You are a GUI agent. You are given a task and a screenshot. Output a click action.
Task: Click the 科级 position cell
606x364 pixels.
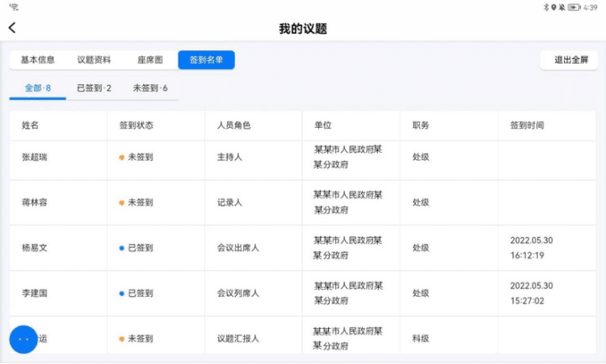[x=421, y=339]
